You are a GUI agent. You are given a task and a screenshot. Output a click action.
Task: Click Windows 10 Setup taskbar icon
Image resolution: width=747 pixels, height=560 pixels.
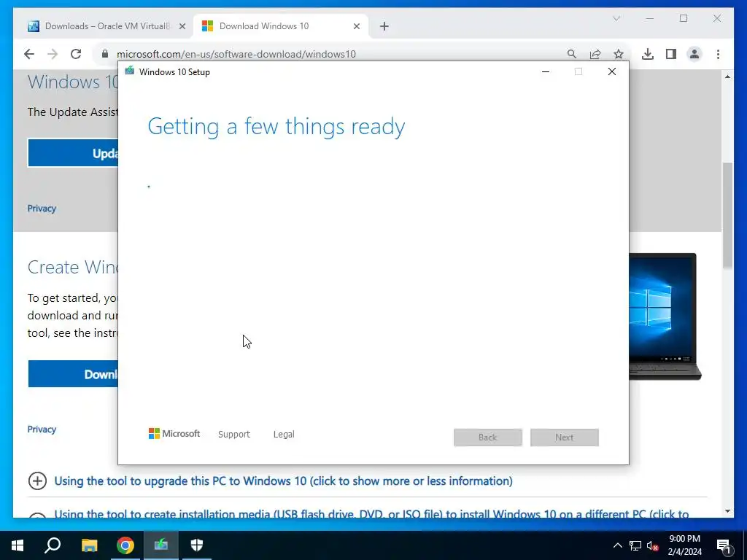pyautogui.click(x=161, y=545)
